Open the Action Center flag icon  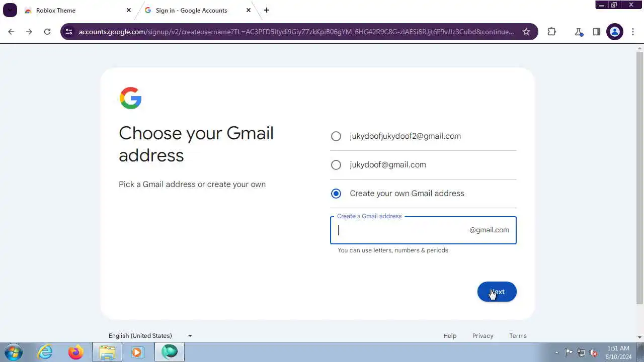(x=569, y=352)
